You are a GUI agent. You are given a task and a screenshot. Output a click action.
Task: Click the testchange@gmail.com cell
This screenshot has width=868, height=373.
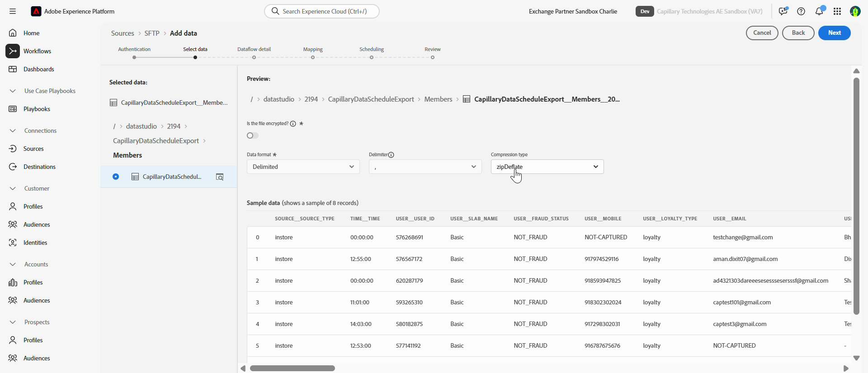[743, 238]
